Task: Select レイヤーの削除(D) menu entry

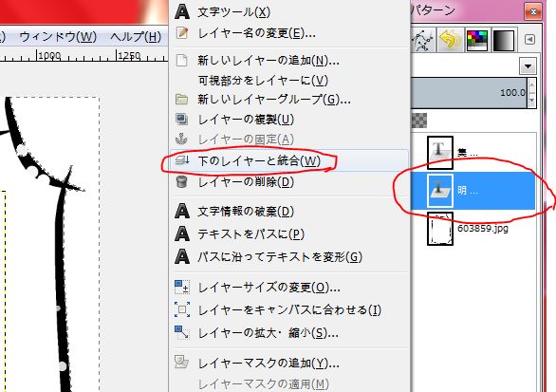Action: click(289, 182)
